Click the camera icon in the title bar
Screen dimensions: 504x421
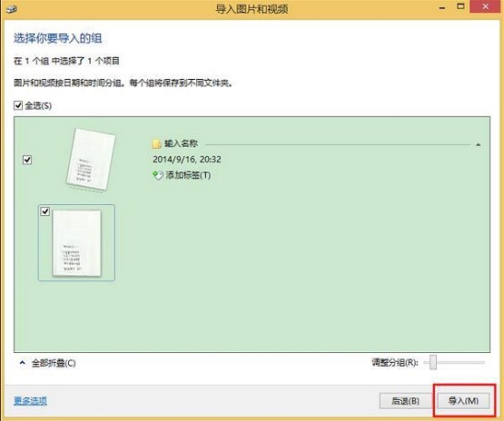click(11, 8)
